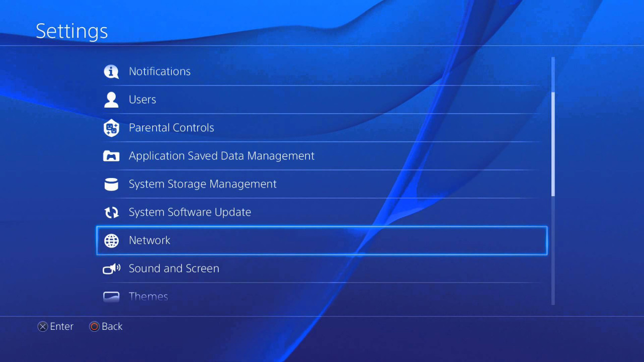The height and width of the screenshot is (362, 644).
Task: Click the Notifications info bubble icon
Action: tap(111, 71)
